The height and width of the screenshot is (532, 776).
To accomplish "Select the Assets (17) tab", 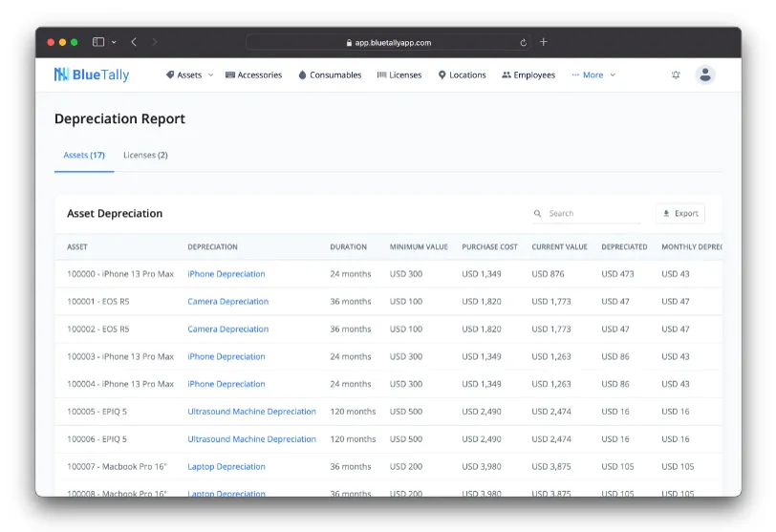I will pyautogui.click(x=84, y=156).
